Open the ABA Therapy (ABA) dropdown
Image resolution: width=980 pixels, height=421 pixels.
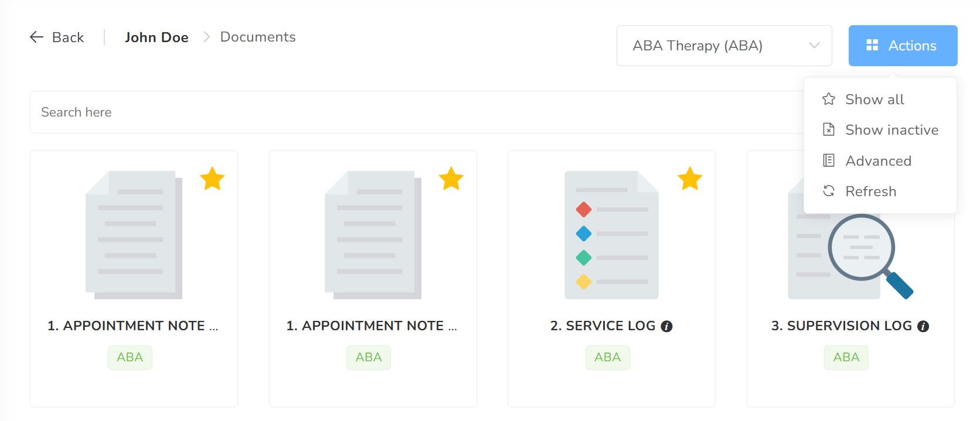point(724,46)
